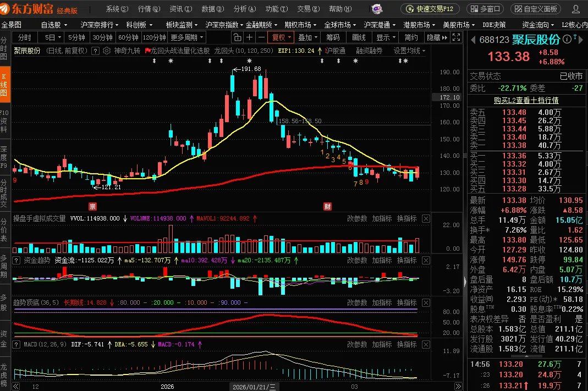Click the 快速交易F12 button

(430, 9)
